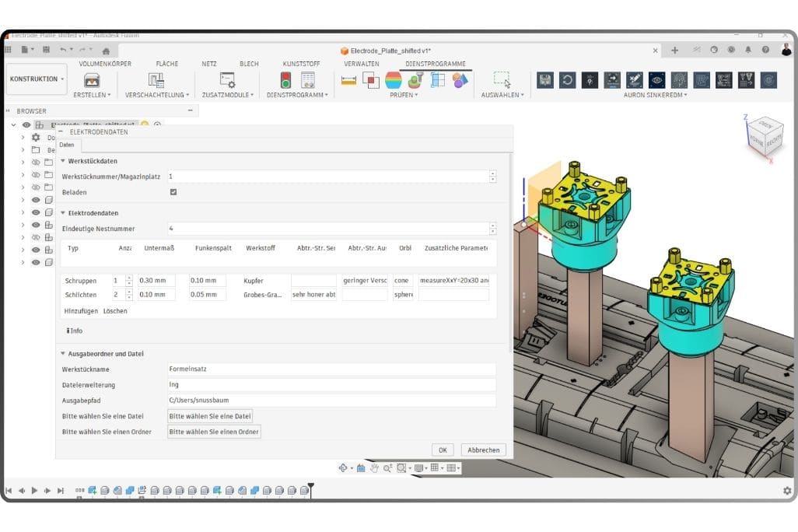Click the Zusatzmodule script gear icon
Viewport: 798px width, 532px height.
227,80
